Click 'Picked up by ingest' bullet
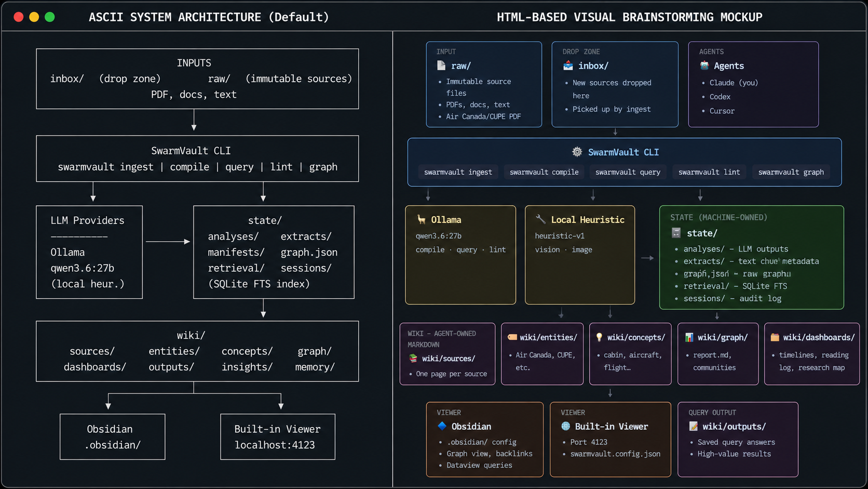The width and height of the screenshot is (868, 489). click(612, 109)
